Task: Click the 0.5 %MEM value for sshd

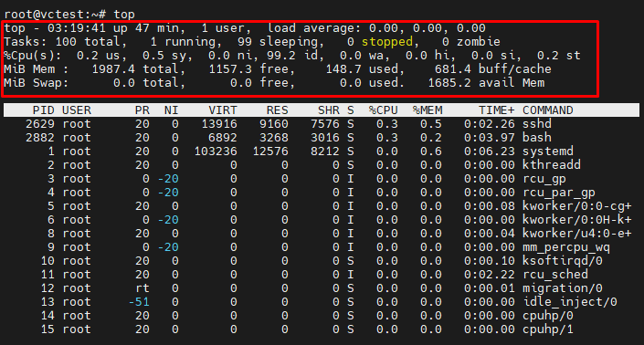Action: click(x=431, y=124)
